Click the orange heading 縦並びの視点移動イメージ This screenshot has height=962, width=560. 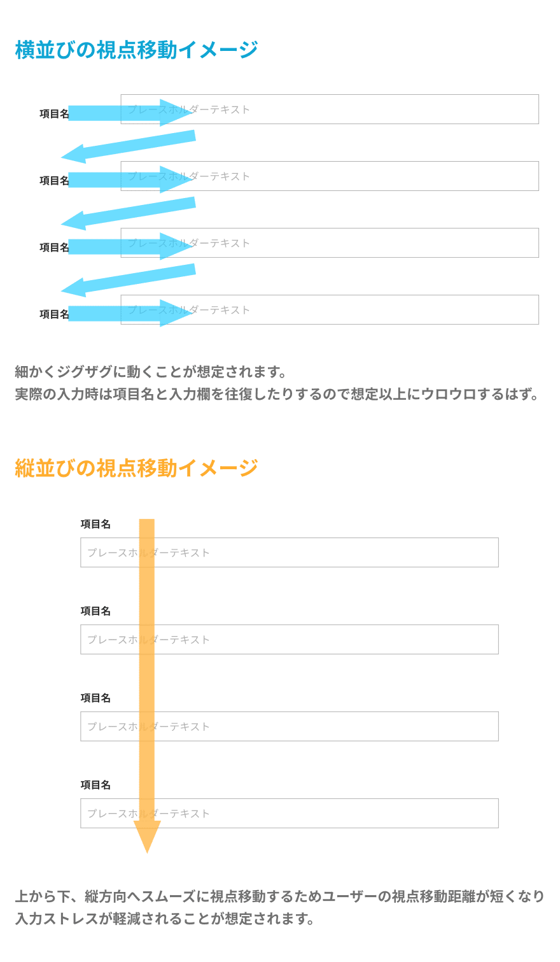136,468
